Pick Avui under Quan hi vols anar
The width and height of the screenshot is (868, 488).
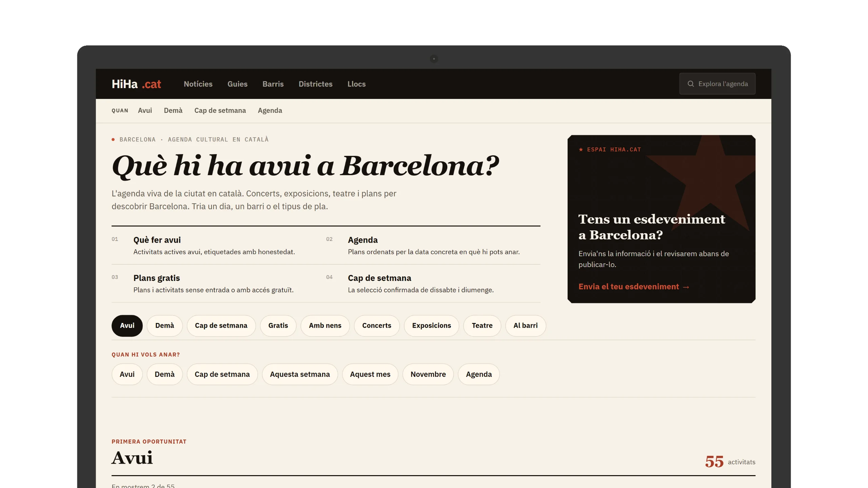pyautogui.click(x=127, y=374)
